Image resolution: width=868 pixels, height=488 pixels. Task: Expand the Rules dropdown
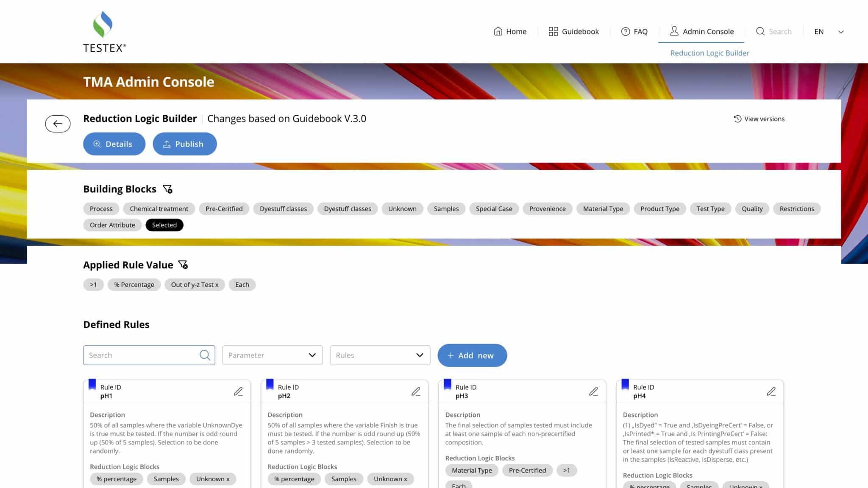pyautogui.click(x=380, y=355)
